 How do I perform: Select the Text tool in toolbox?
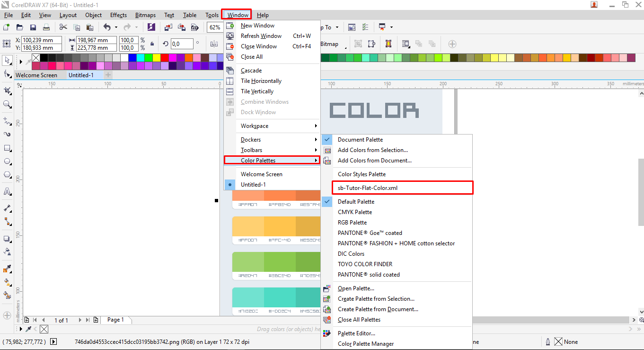[7, 192]
